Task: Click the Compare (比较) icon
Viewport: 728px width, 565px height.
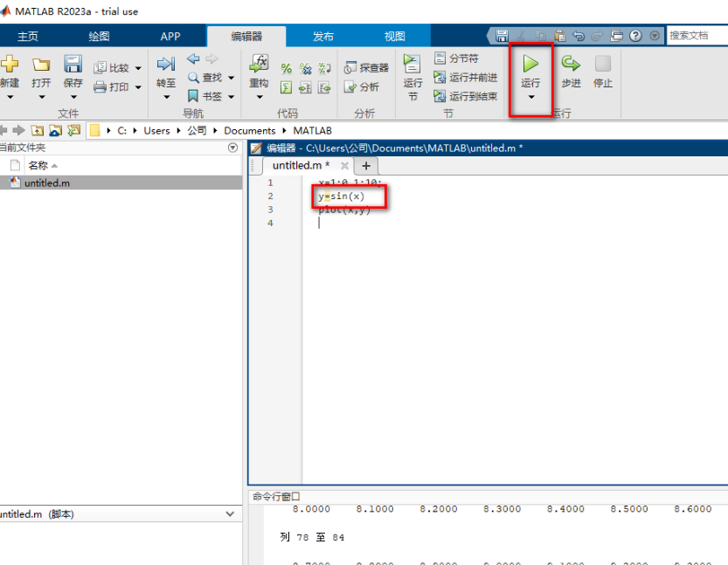Action: click(100, 68)
